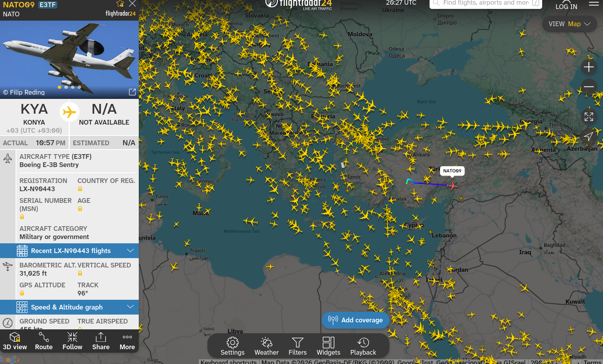Click the altitude icon beside Barometric Alt.
This screenshot has height=364, width=603.
coord(8,267)
